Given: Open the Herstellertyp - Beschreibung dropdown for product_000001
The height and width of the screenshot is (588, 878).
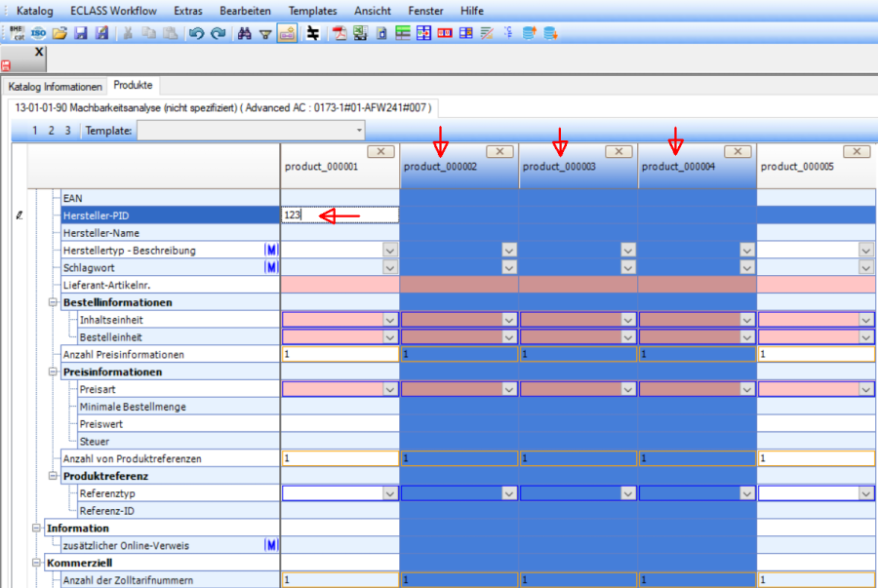Looking at the screenshot, I should [389, 250].
